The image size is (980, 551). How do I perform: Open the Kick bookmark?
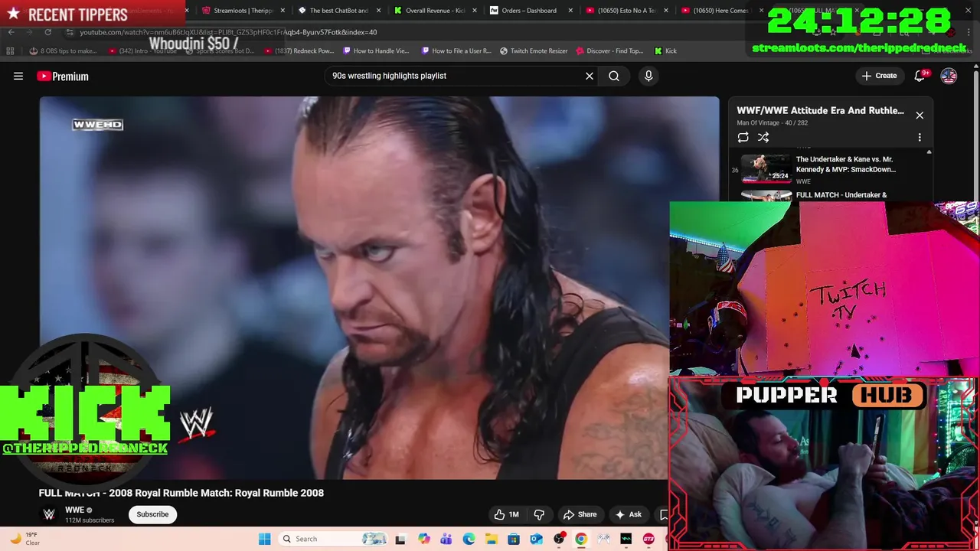[x=665, y=51]
